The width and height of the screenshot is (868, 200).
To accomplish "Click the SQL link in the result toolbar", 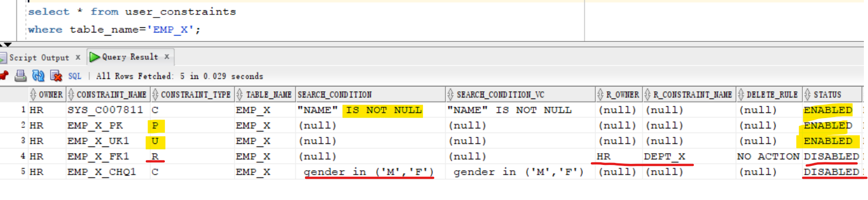I will pos(75,76).
